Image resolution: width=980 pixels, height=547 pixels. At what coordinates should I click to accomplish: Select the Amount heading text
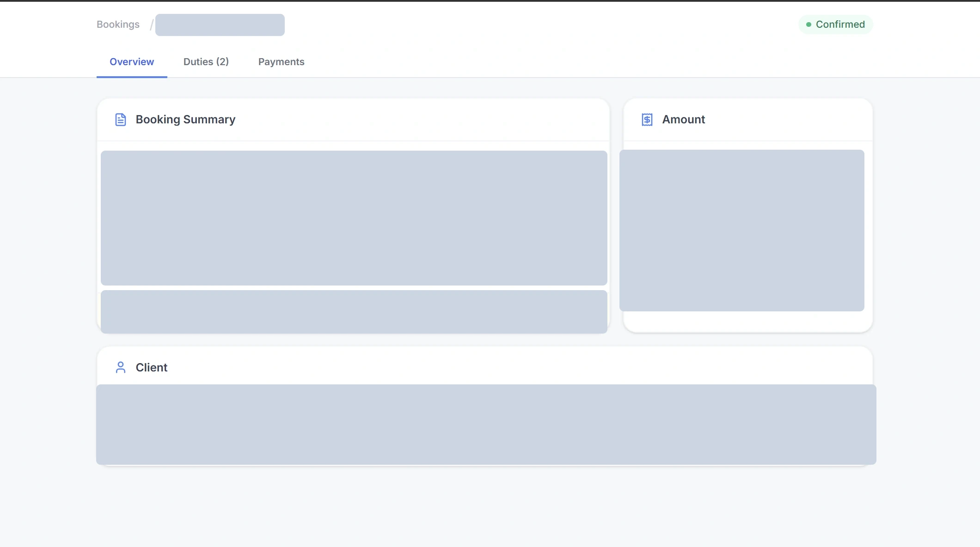coord(684,120)
